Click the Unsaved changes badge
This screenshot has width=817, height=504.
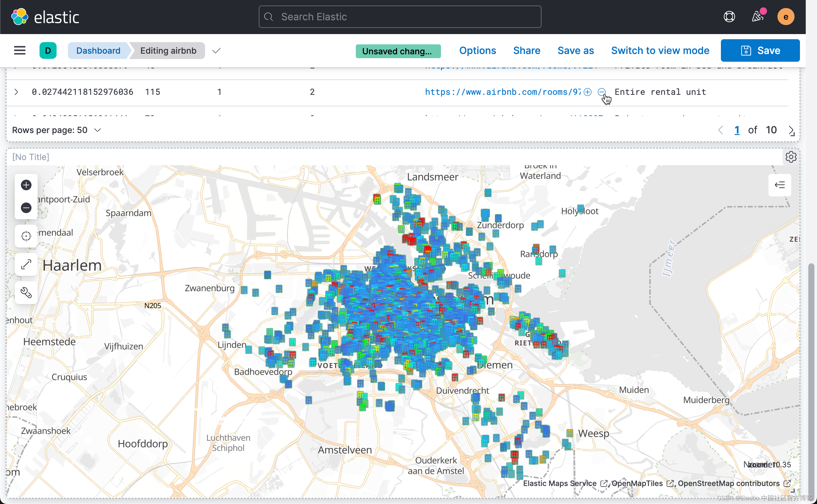click(x=398, y=51)
